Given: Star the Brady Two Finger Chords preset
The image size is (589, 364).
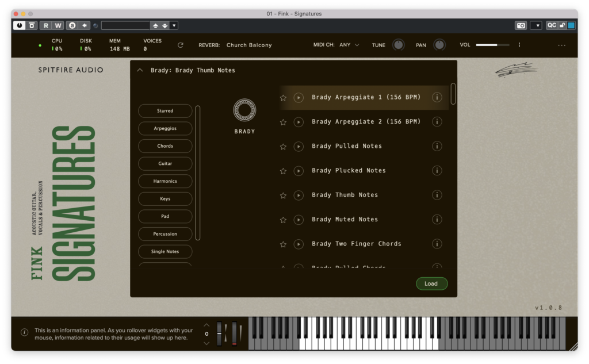Looking at the screenshot, I should click(x=283, y=244).
